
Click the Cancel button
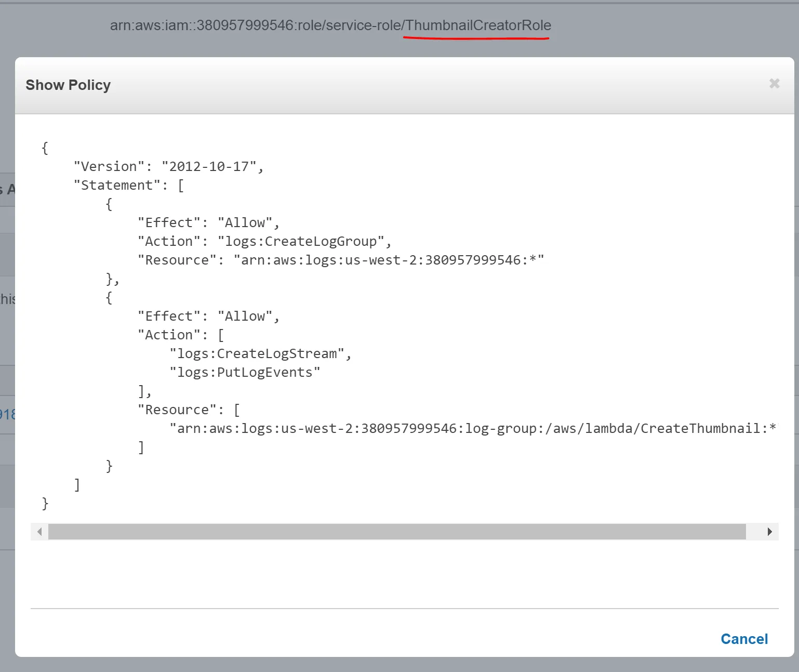[744, 639]
